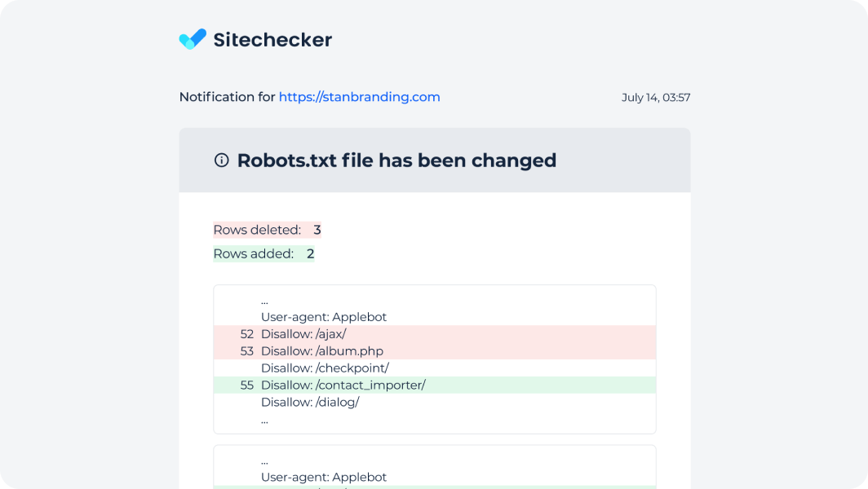The height and width of the screenshot is (489, 868).
Task: Select the 'Disallow: /checkpoint/' line
Action: pos(325,368)
